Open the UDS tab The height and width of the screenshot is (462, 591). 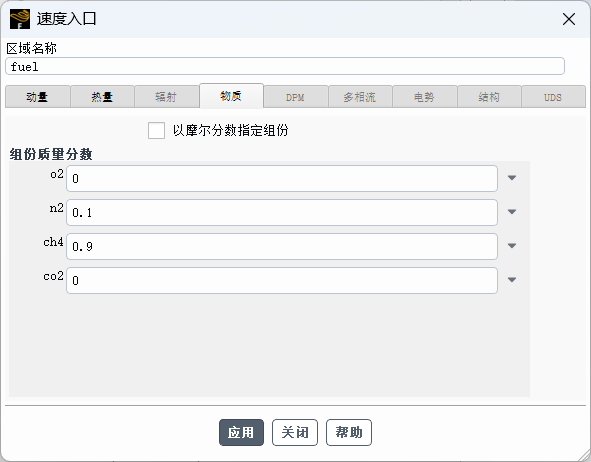(x=553, y=97)
